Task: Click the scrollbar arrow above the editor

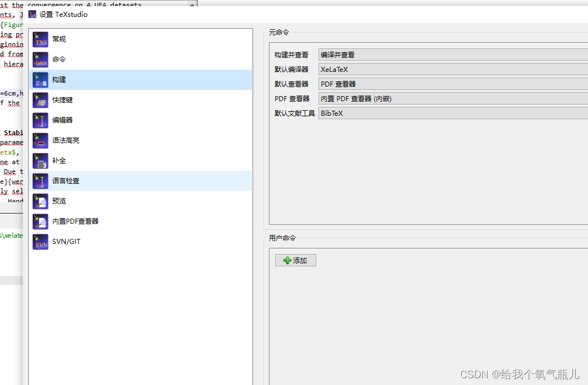Action: pyautogui.click(x=192, y=4)
